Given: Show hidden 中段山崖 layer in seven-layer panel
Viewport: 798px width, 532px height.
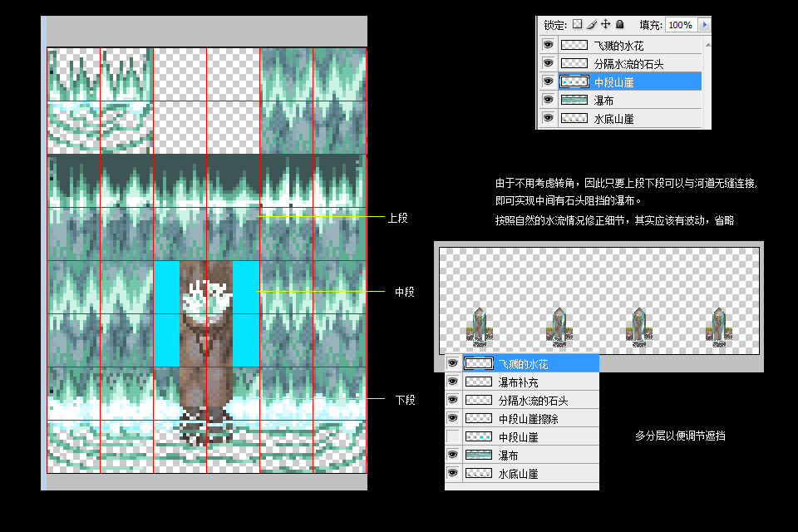Looking at the screenshot, I should pos(452,436).
